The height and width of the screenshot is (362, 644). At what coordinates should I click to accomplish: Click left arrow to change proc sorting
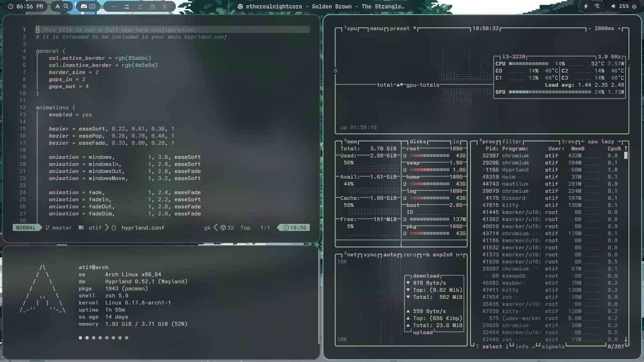(583, 141)
